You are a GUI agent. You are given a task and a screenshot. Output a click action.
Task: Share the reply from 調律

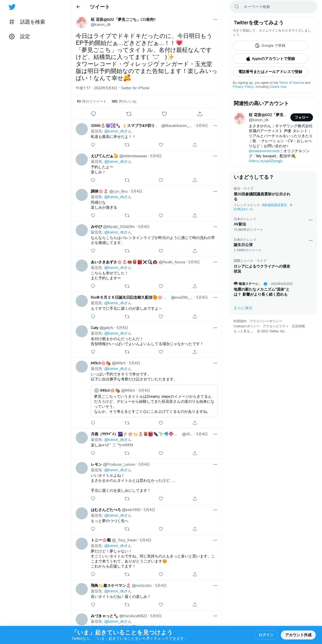click(195, 215)
